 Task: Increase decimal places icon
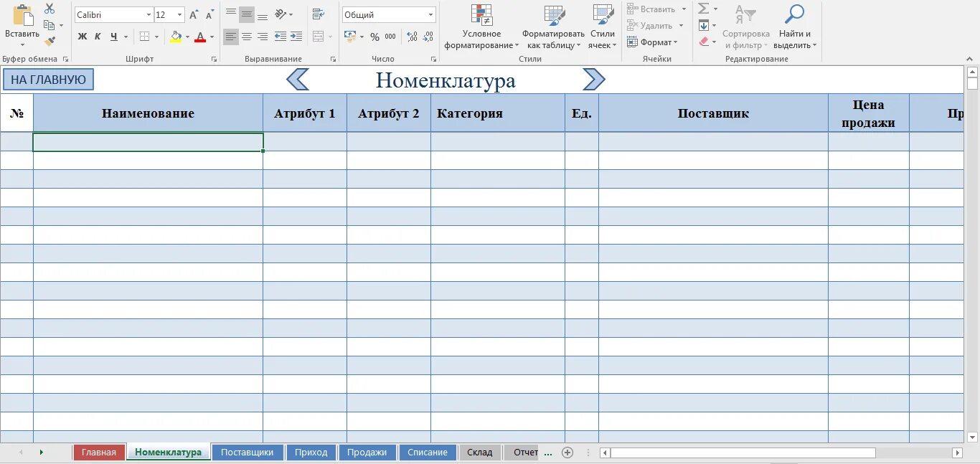412,37
